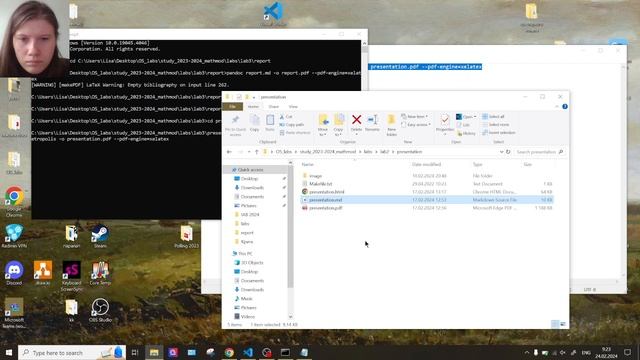Open the report folder in Quick access

[x=247, y=233]
